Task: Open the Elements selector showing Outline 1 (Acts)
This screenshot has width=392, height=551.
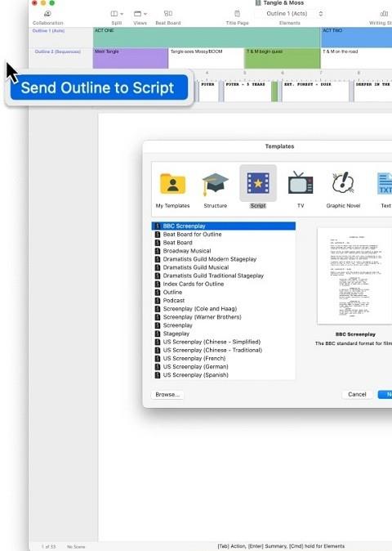Action: pyautogui.click(x=290, y=14)
